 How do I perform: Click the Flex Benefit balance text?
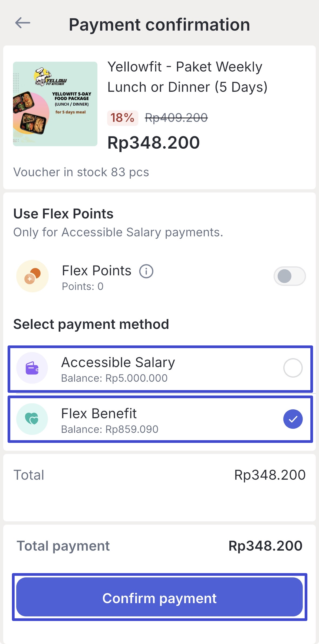click(110, 429)
